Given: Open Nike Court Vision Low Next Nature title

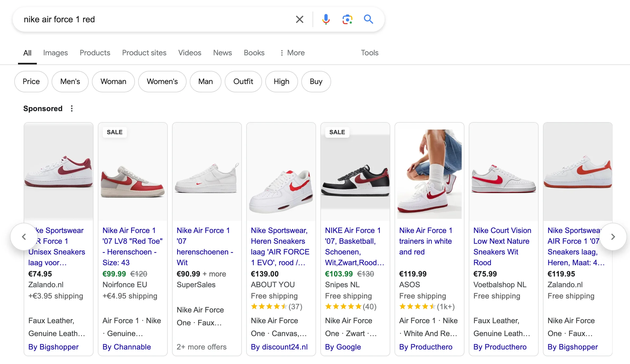Looking at the screenshot, I should 502,246.
